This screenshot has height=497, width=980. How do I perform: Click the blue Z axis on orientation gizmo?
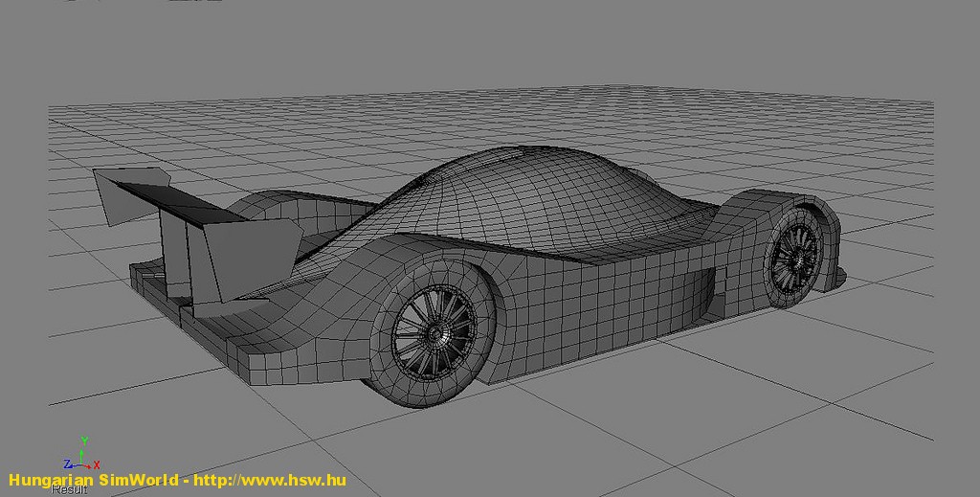coord(69,463)
